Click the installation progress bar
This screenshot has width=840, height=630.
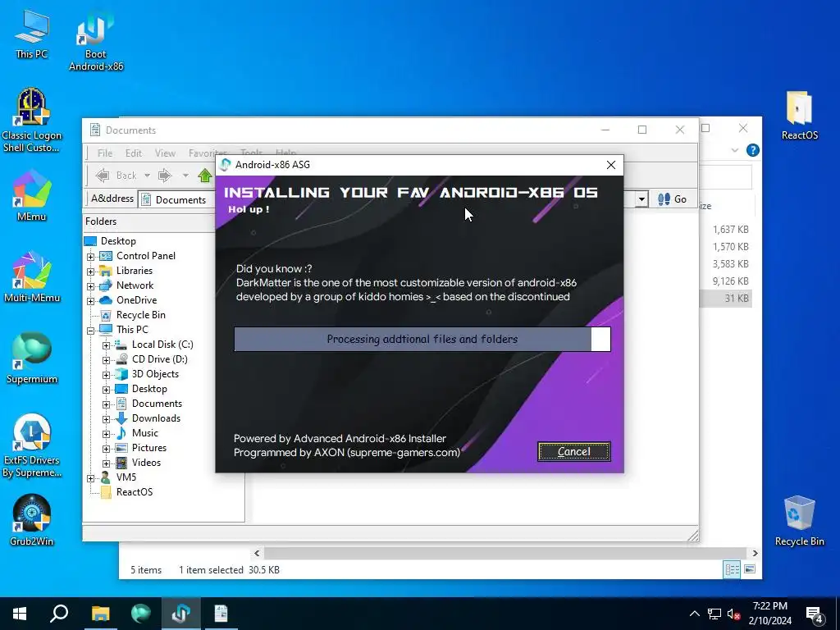click(422, 339)
